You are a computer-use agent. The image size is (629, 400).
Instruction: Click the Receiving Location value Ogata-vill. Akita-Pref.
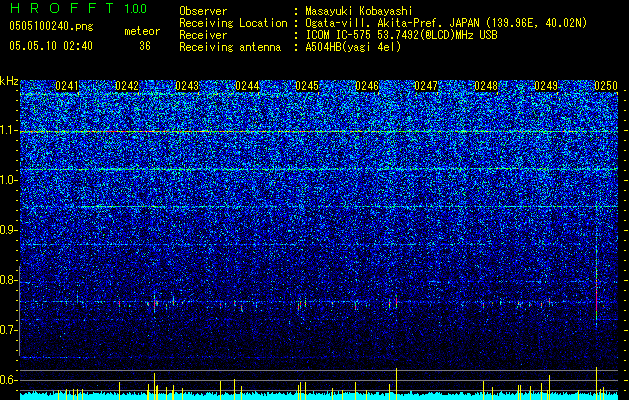[x=375, y=23]
